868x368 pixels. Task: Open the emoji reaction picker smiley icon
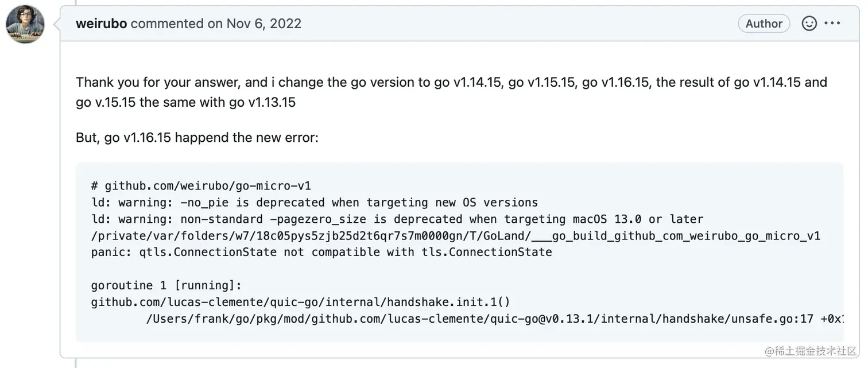809,24
